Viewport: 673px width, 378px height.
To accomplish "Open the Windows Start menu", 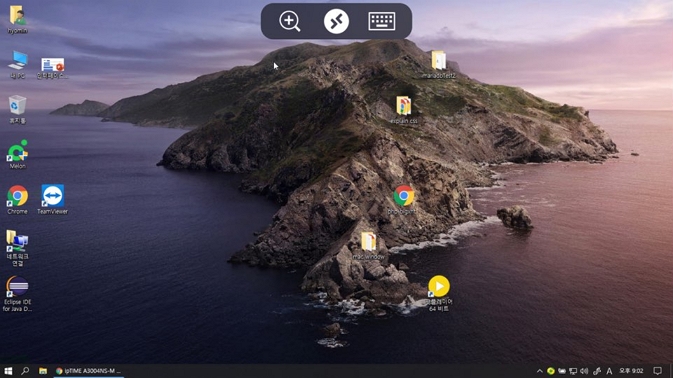I will coord(8,371).
